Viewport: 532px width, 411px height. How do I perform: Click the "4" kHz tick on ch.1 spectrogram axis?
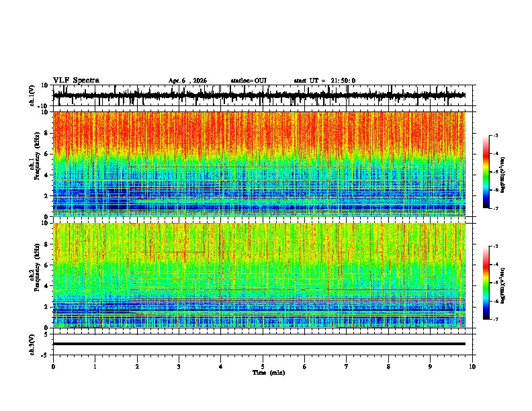(x=46, y=175)
